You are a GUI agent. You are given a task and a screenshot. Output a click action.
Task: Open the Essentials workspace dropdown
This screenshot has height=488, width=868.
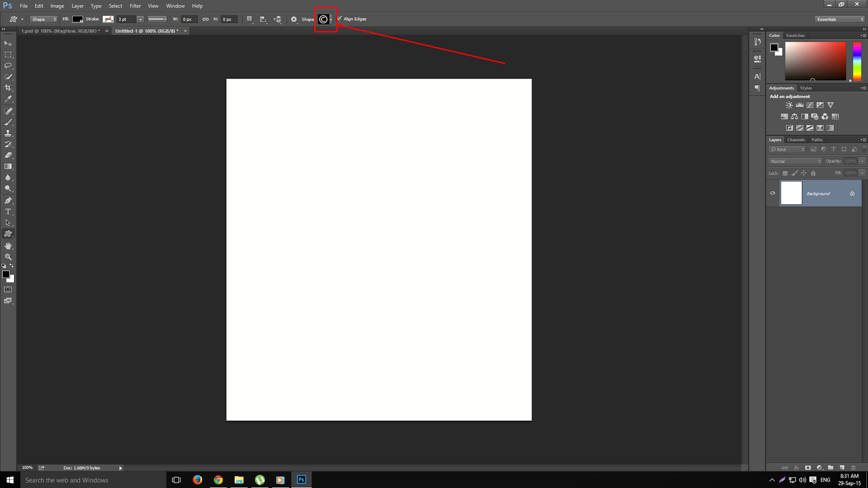840,19
